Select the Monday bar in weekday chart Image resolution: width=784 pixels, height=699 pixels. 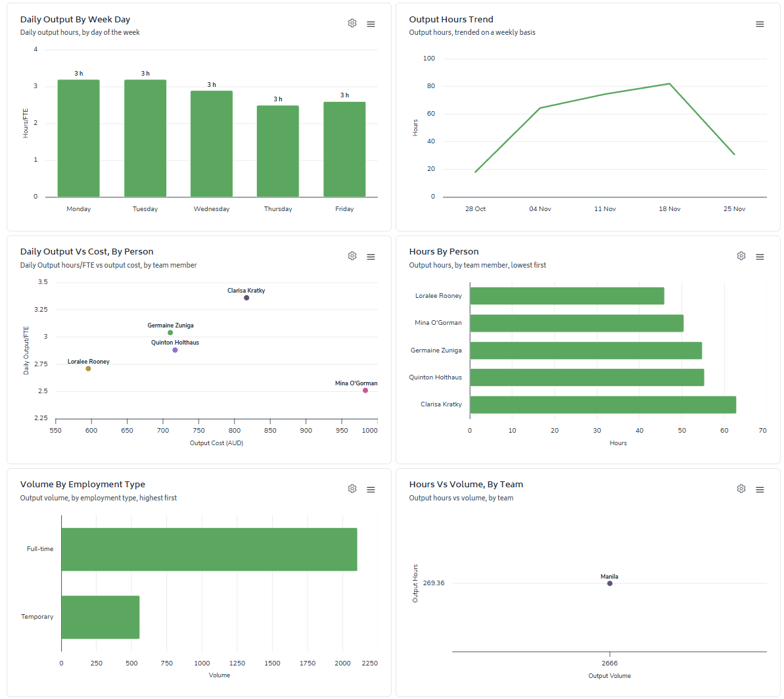[x=78, y=138]
